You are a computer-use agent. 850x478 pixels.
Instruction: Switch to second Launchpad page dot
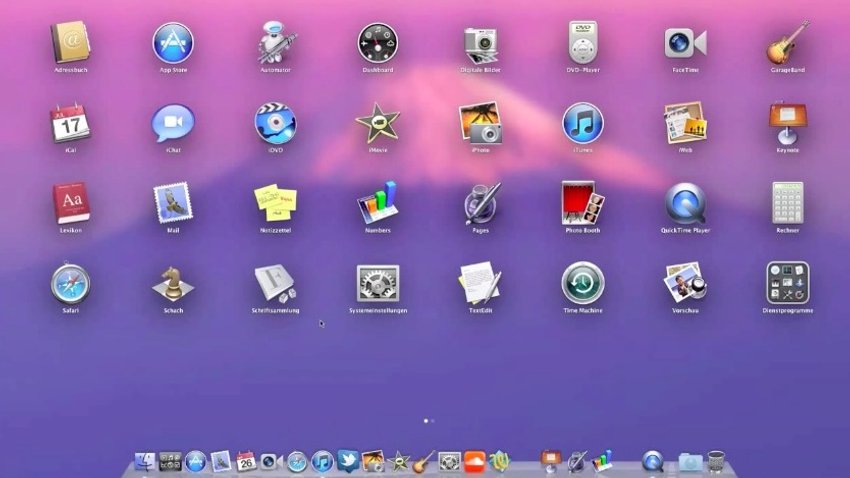(433, 421)
